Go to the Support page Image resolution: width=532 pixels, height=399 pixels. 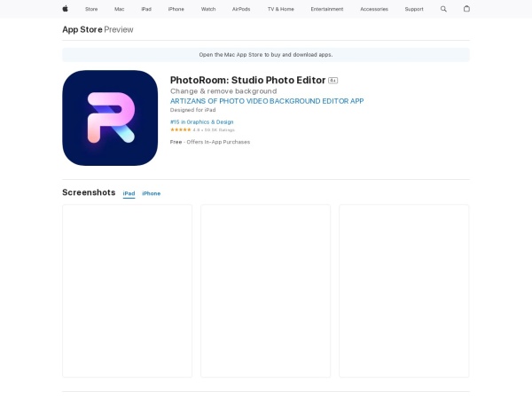414,9
